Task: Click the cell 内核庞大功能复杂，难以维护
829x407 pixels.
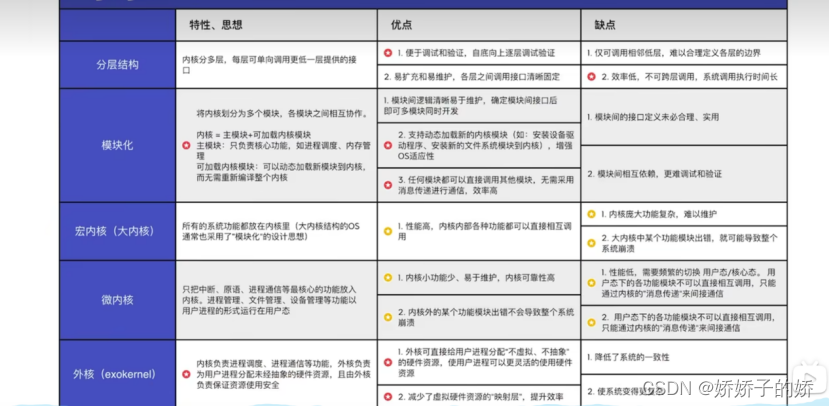Action: pyautogui.click(x=684, y=215)
